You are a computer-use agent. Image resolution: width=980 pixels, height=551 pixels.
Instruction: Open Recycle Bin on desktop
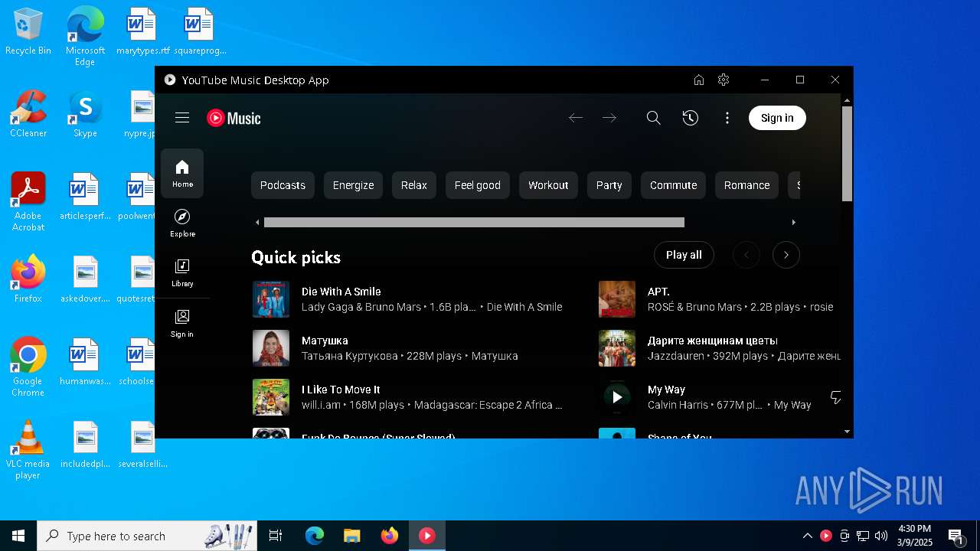28,32
